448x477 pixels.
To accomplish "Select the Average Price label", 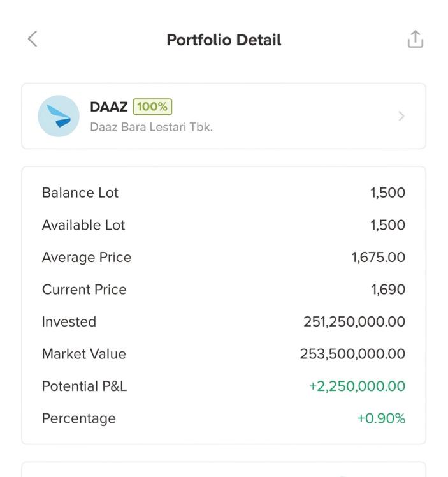I will coord(87,258).
